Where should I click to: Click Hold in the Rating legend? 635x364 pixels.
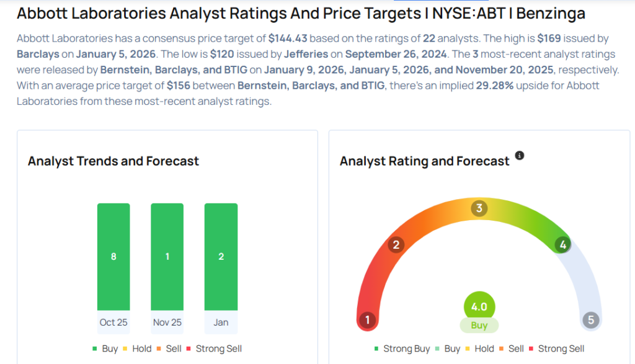point(481,348)
